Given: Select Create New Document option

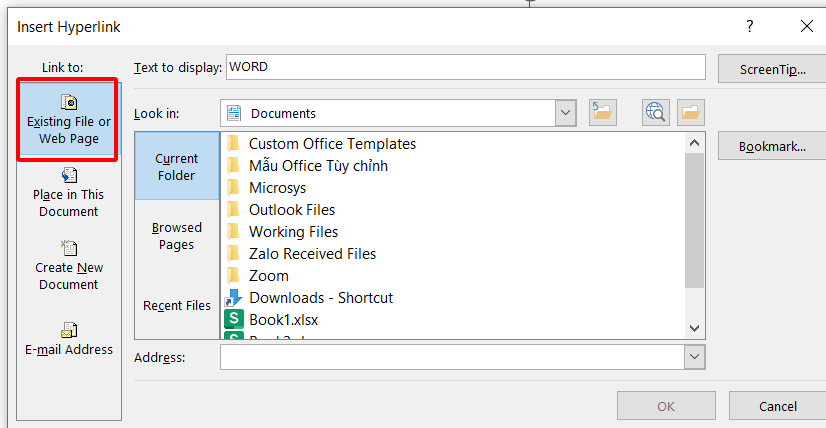Looking at the screenshot, I should tap(68, 266).
